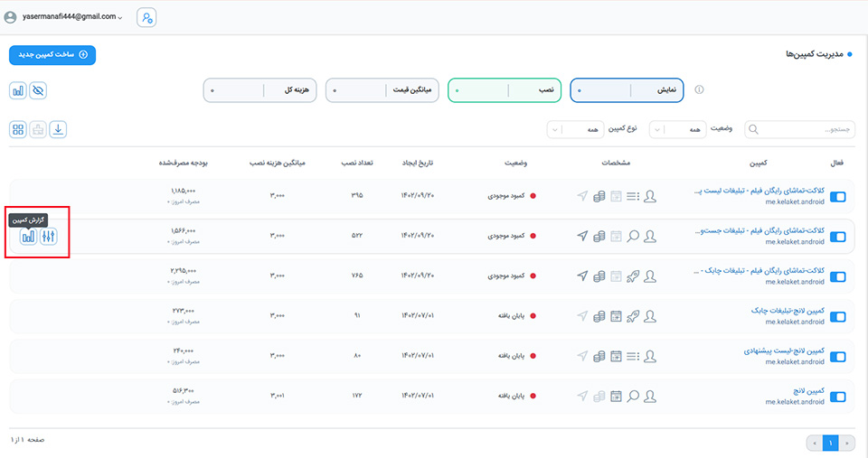Select the نصب installs statistics card
The image size is (868, 458).
[505, 90]
